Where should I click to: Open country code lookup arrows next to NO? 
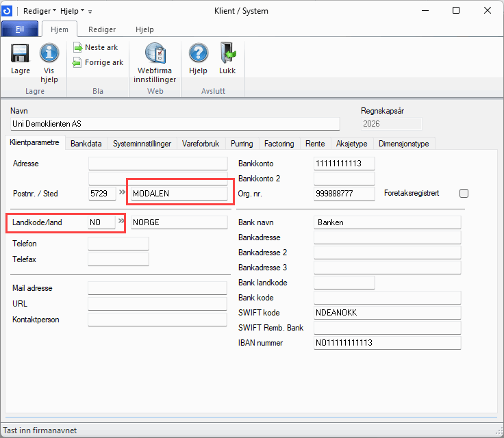pos(121,221)
